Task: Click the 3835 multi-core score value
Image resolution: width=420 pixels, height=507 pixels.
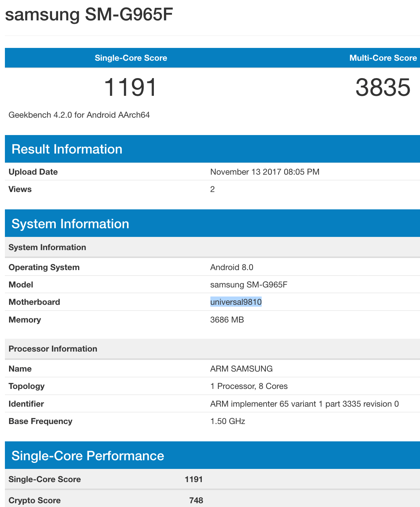Action: point(383,88)
